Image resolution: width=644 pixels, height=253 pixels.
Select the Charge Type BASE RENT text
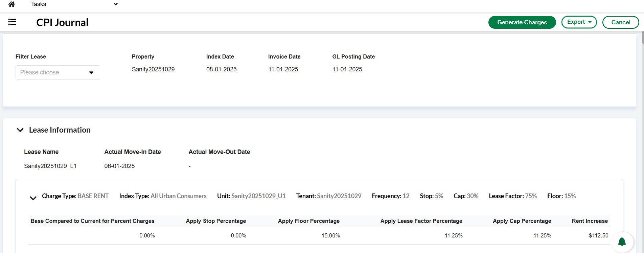click(93, 196)
